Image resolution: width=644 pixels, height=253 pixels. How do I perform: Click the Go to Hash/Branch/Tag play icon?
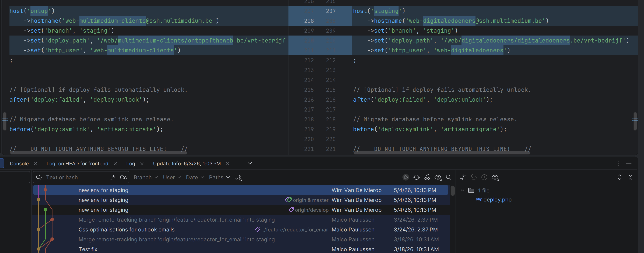point(406,177)
